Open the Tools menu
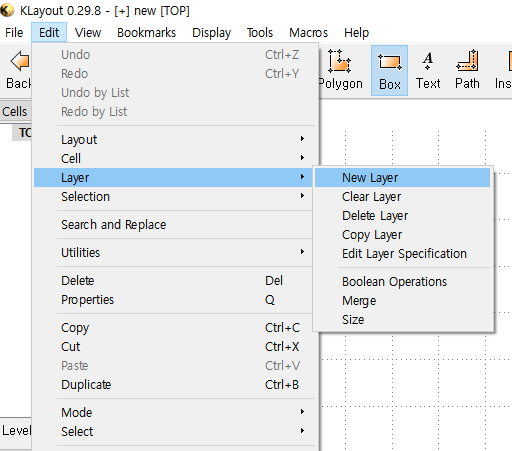 point(260,33)
